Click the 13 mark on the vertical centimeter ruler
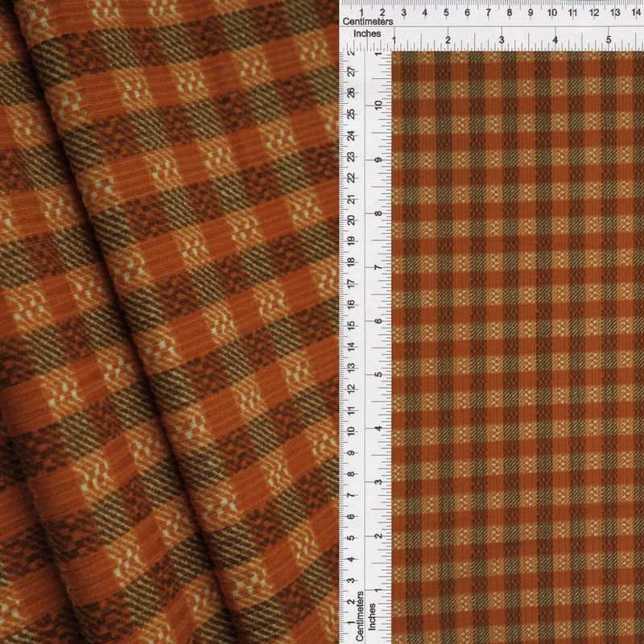This screenshot has width=644, height=644. click(x=351, y=368)
